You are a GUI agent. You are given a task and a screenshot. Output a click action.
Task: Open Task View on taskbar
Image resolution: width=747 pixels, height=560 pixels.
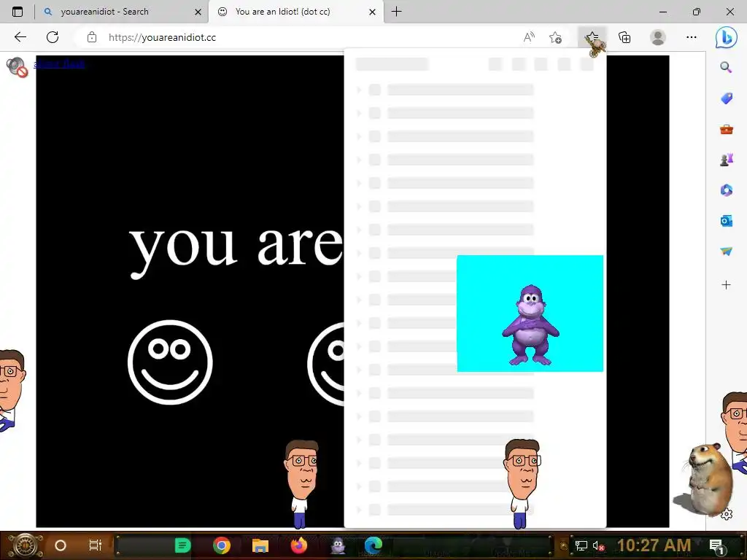96,545
